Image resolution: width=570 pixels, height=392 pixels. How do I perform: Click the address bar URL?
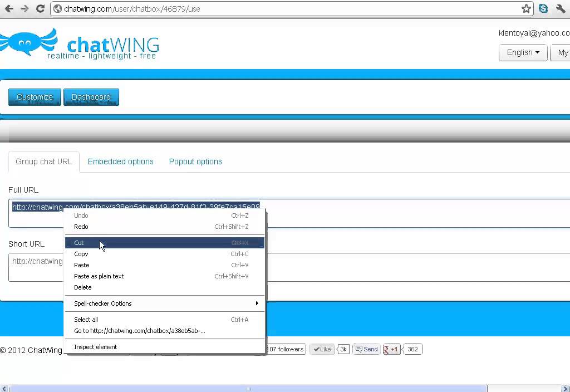click(132, 9)
